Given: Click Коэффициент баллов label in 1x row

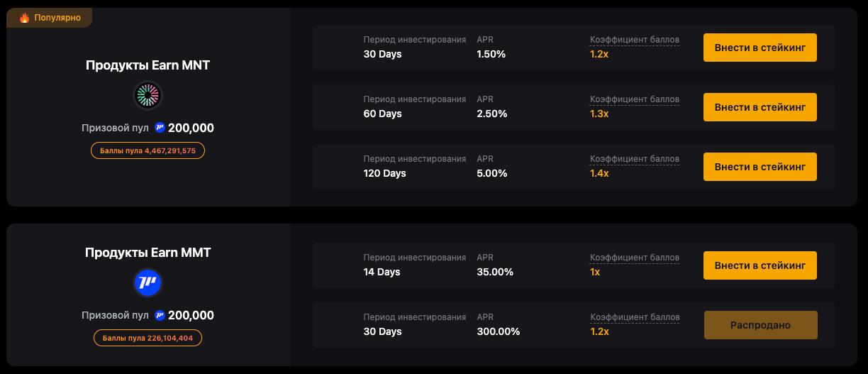Looking at the screenshot, I should pos(634,258).
